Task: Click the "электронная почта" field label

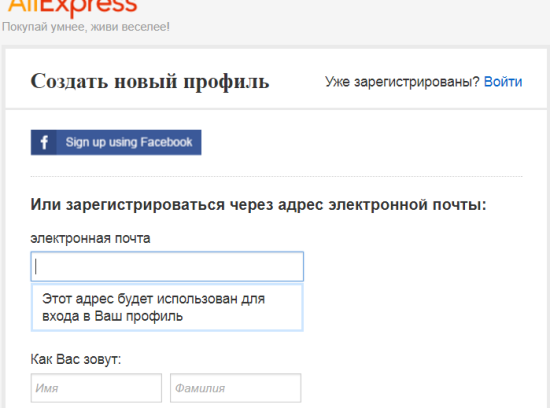Action: click(x=90, y=238)
